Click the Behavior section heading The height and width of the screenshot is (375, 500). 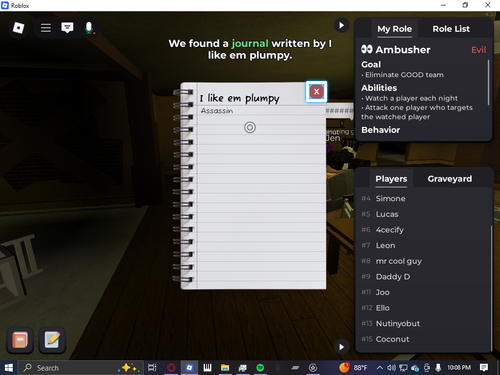[x=380, y=130]
